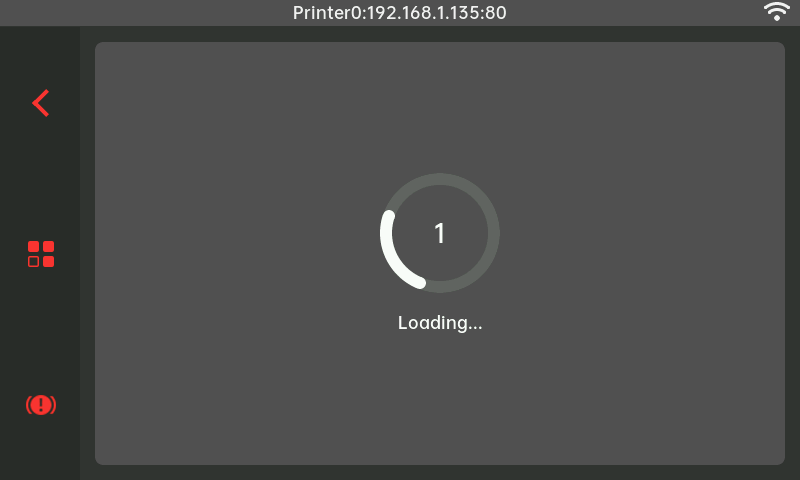Click the Loading... label

click(x=440, y=323)
